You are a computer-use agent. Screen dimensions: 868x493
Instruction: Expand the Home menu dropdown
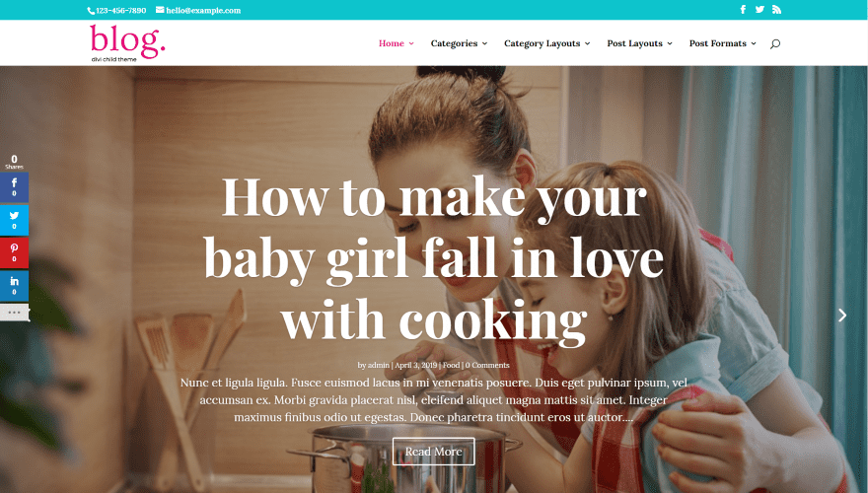tap(396, 43)
